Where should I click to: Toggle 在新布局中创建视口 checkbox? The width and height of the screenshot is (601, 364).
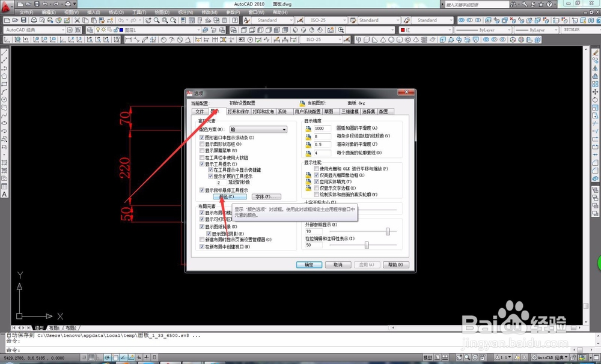(201, 247)
